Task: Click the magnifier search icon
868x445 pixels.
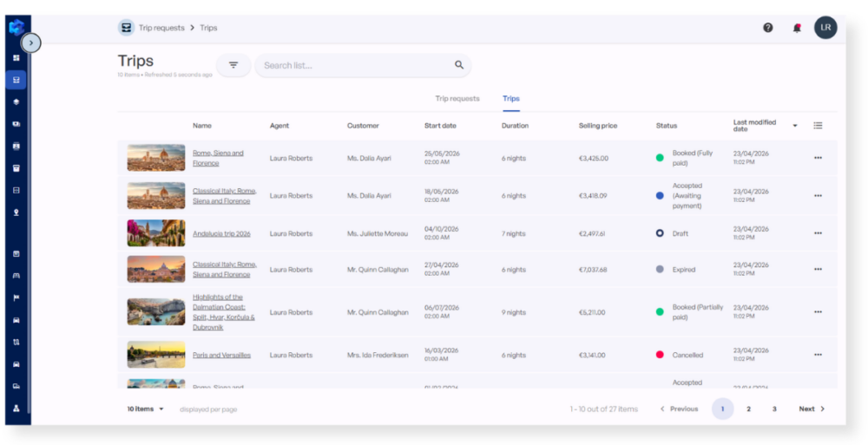Action: point(459,65)
